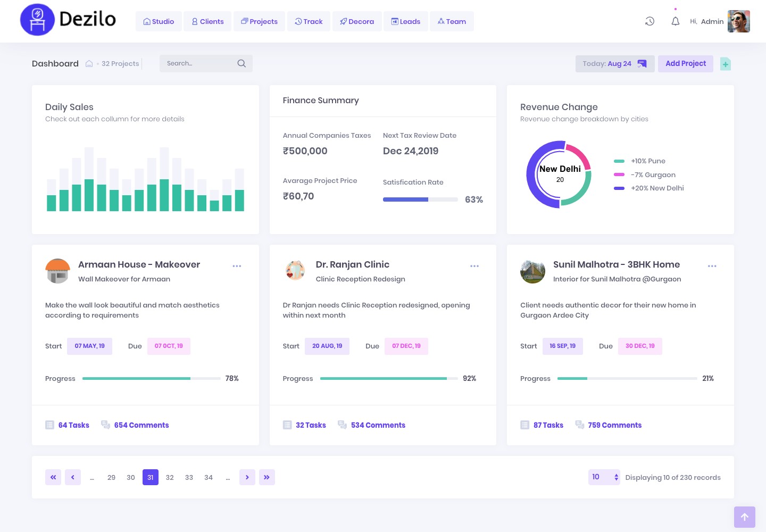Viewport: 766px width, 532px height.
Task: Open Armaan House project options menu
Action: pos(237,266)
